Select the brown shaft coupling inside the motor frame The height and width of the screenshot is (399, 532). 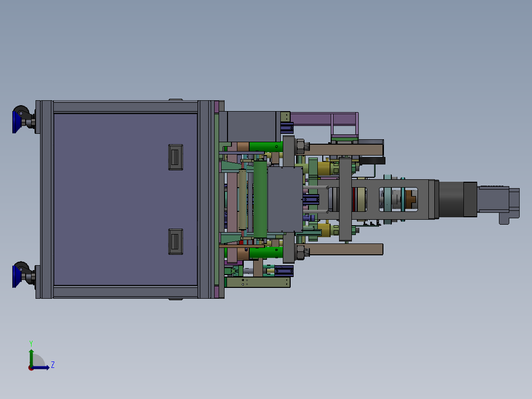[x=411, y=199]
